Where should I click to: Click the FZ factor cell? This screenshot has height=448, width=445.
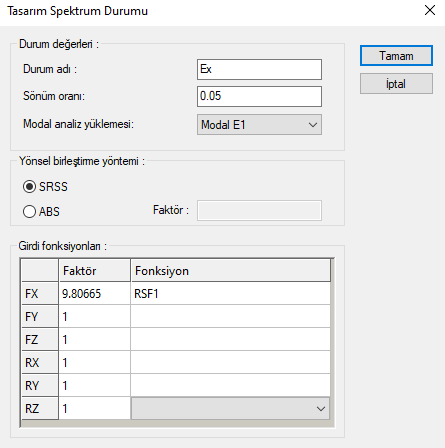tap(95, 339)
